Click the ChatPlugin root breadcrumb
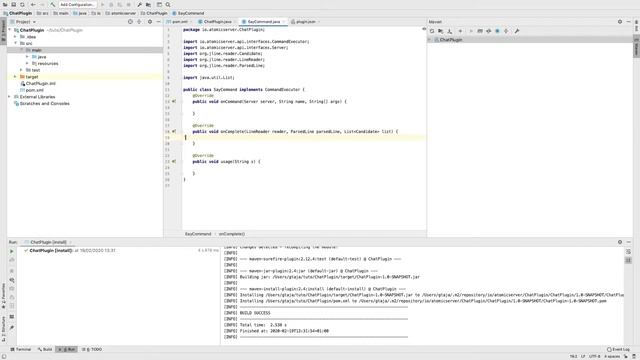 pos(18,13)
